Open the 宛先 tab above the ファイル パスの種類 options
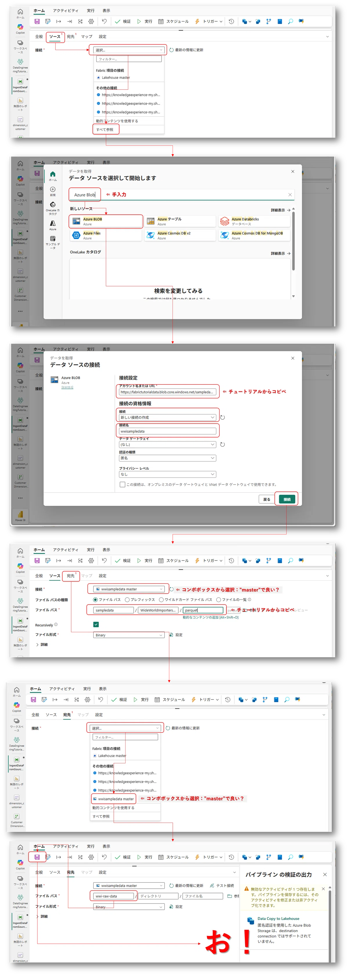The height and width of the screenshot is (980, 348). (x=71, y=576)
